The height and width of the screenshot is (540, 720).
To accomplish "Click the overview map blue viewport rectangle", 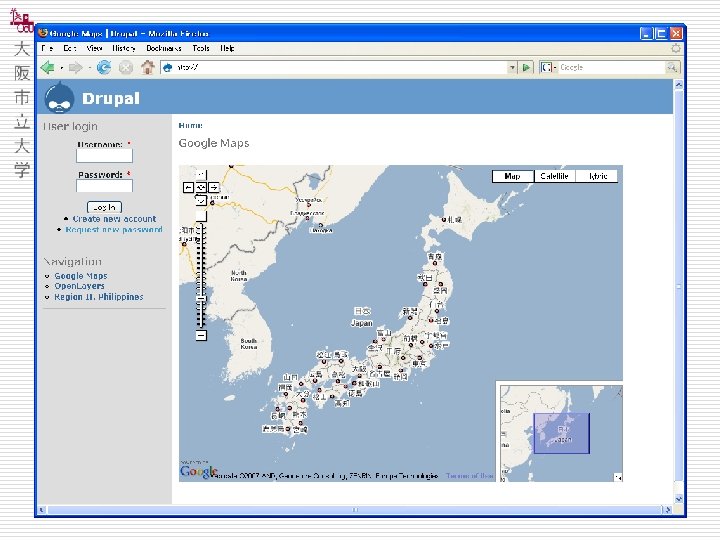I will coord(562,433).
